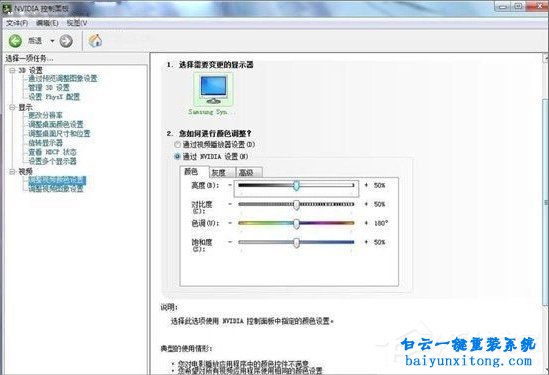Click the 饱和度 saturation slider thumb

coord(296,243)
